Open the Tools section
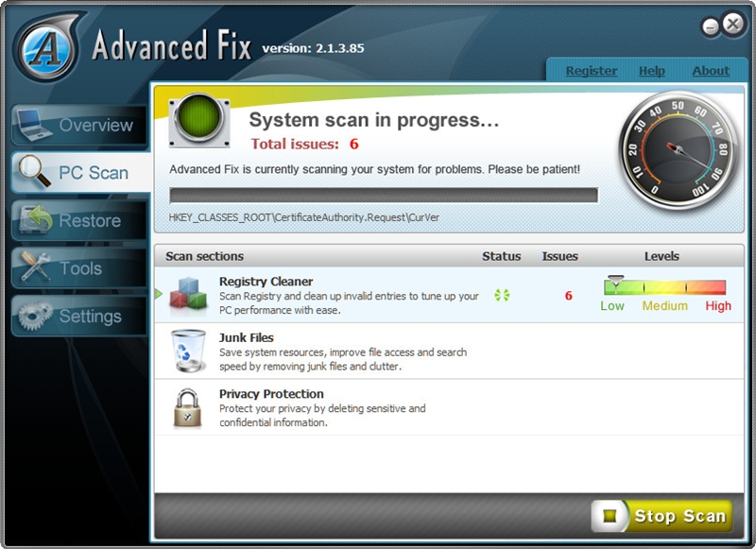 pos(79,268)
